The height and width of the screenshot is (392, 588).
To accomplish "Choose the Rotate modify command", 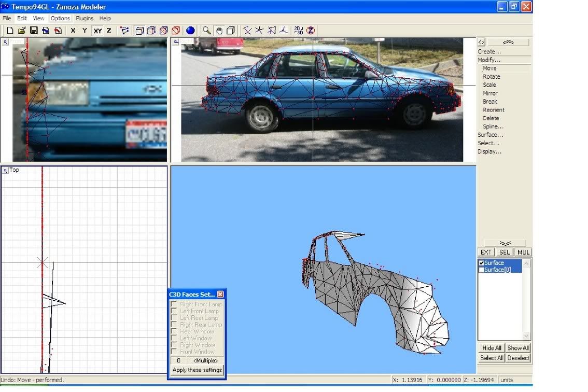I will coord(492,77).
